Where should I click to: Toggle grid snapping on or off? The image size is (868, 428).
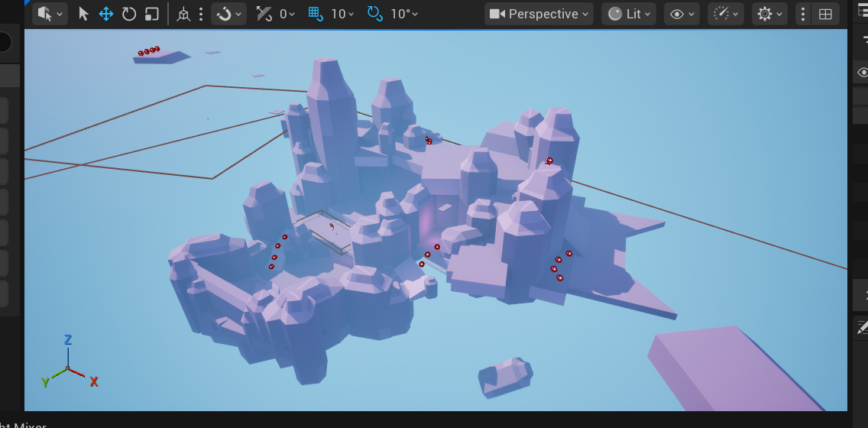[315, 14]
